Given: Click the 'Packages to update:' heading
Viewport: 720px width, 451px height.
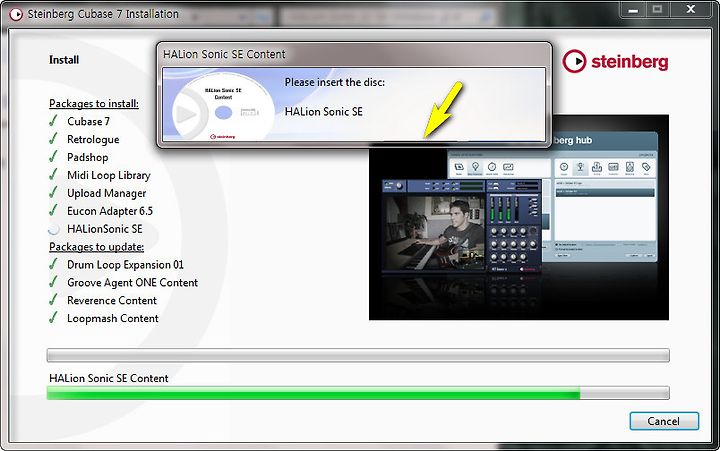Looking at the screenshot, I should pyautogui.click(x=96, y=247).
